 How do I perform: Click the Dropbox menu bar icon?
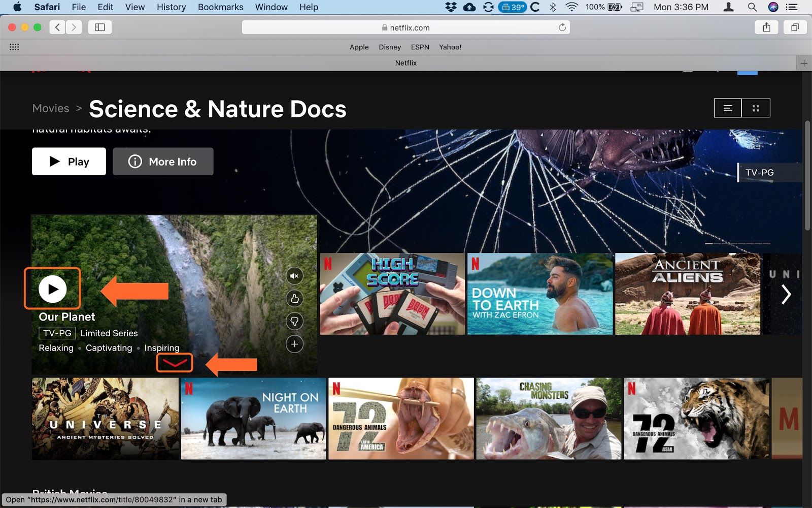[451, 7]
